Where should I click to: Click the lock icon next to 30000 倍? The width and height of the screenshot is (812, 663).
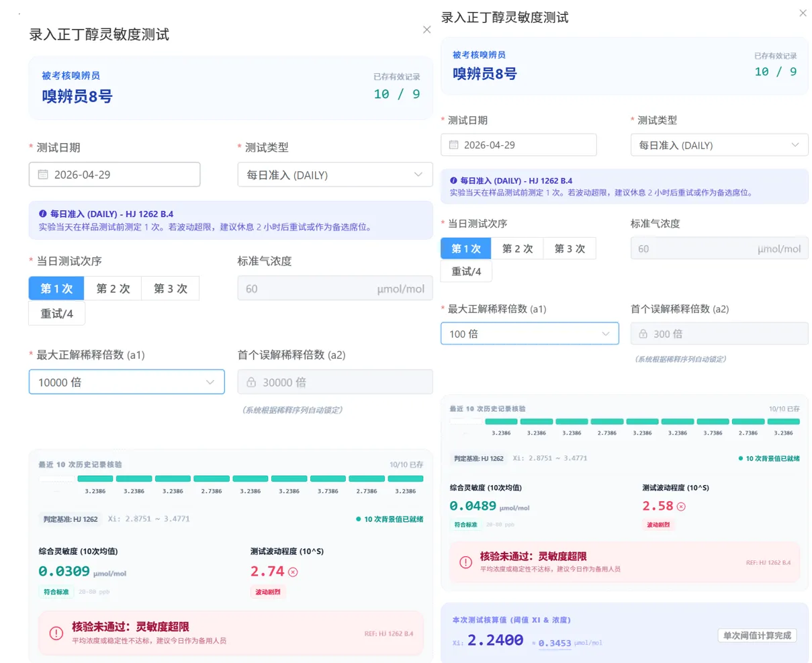pos(251,382)
